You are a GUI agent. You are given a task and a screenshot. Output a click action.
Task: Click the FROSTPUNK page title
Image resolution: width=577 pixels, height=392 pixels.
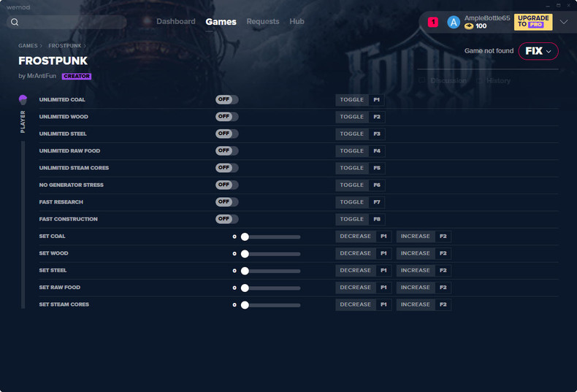53,61
